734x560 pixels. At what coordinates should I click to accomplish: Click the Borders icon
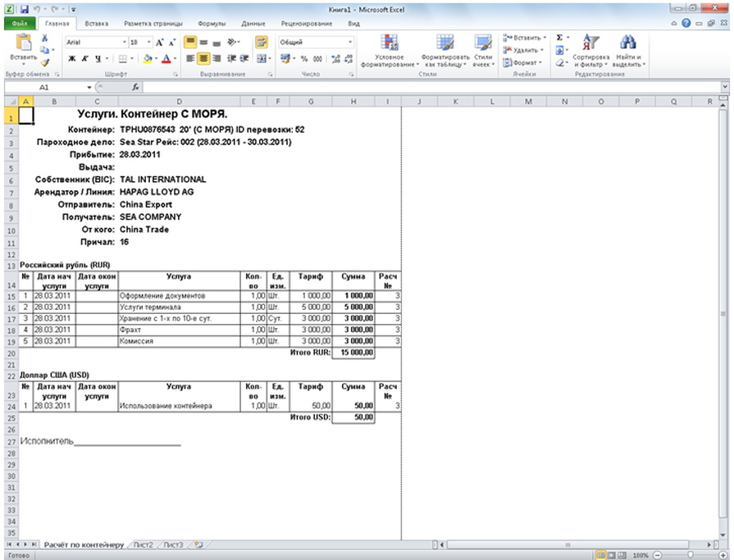[123, 58]
